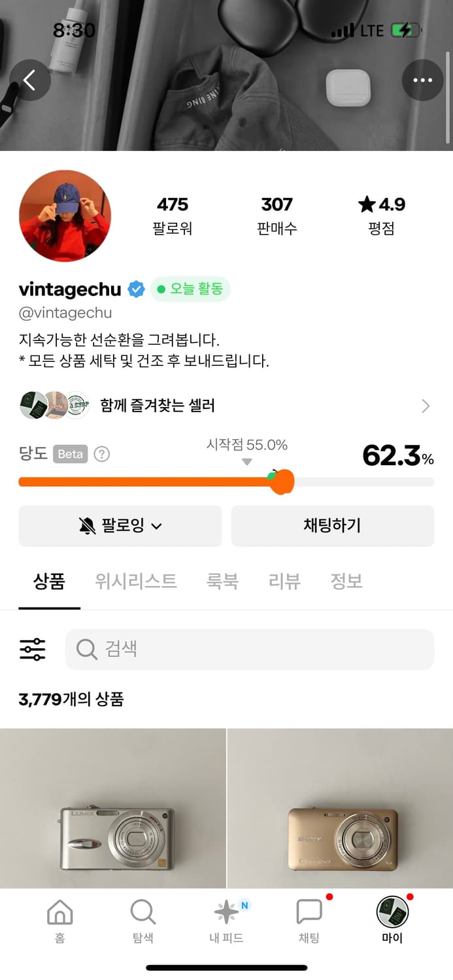Tap the 검색 search input field
453x980 pixels.
point(249,649)
